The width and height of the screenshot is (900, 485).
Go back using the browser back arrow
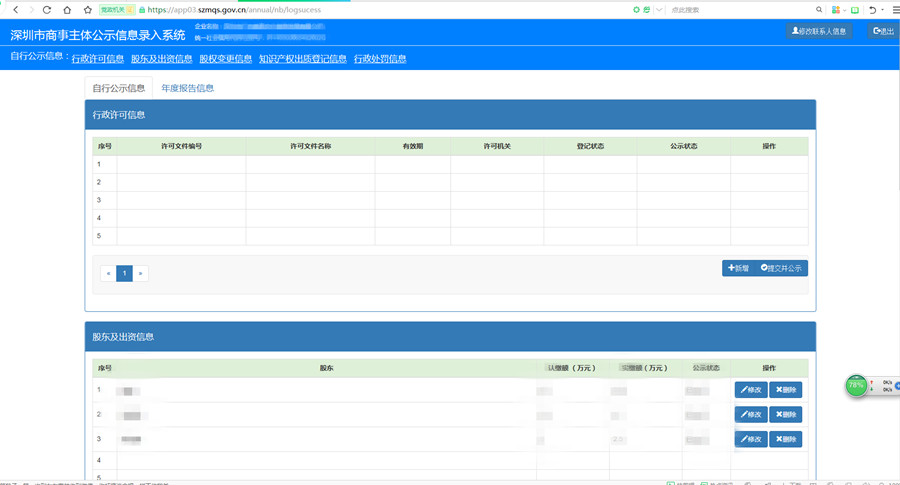pyautogui.click(x=16, y=10)
